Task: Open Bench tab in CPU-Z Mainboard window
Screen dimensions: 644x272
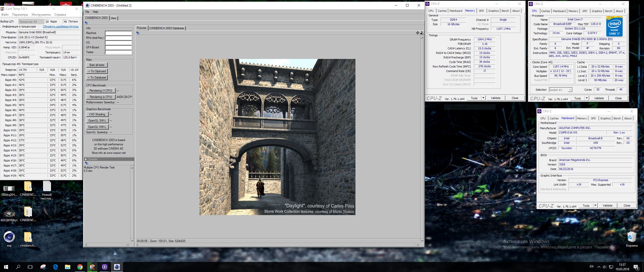Action: click(x=617, y=118)
